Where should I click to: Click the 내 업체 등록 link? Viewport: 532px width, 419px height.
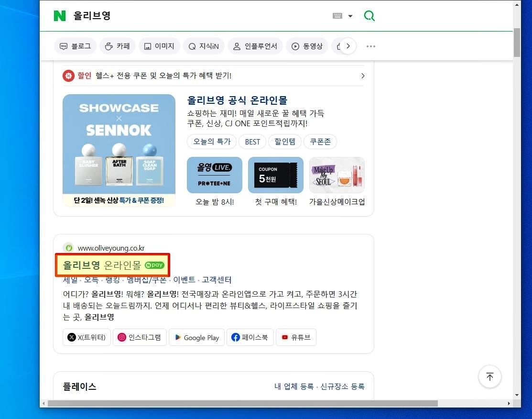pos(294,386)
